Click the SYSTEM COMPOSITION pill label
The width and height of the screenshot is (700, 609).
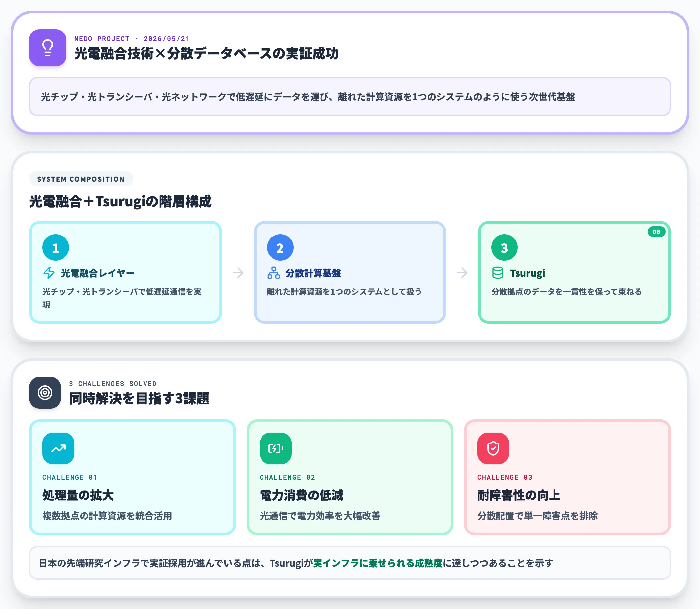tap(81, 179)
